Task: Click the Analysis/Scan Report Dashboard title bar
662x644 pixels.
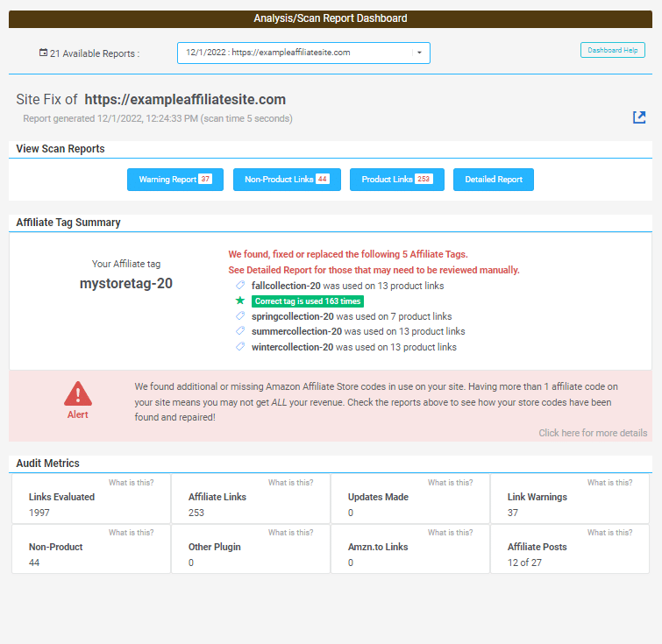Action: click(x=331, y=19)
